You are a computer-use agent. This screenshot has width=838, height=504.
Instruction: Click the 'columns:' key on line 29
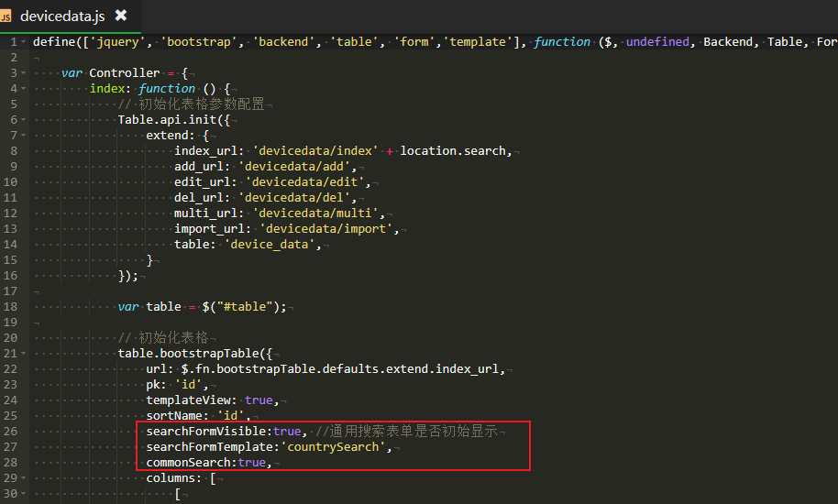click(x=173, y=477)
